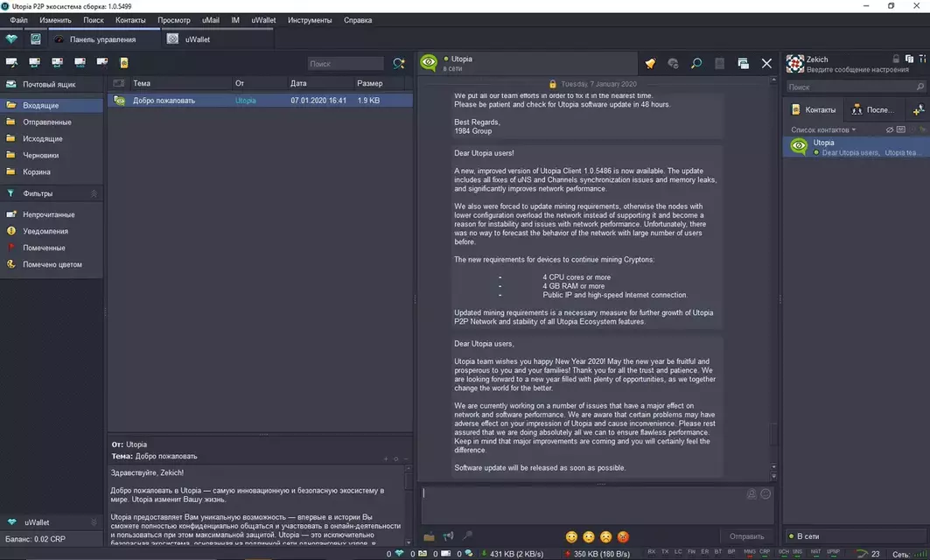Filter by Непрочитанные messages
The height and width of the screenshot is (560, 930).
(52, 214)
